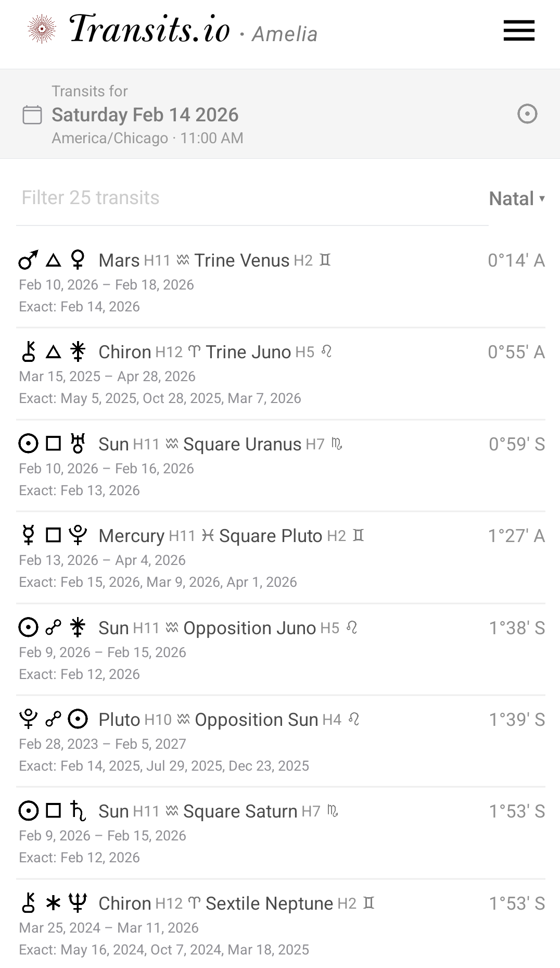Click the Transits.io sunburst logo
Image resolution: width=560 pixels, height=968 pixels.
pos(42,30)
